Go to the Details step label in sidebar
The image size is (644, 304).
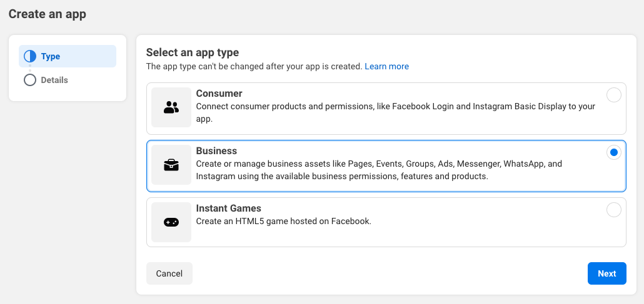pyautogui.click(x=54, y=80)
